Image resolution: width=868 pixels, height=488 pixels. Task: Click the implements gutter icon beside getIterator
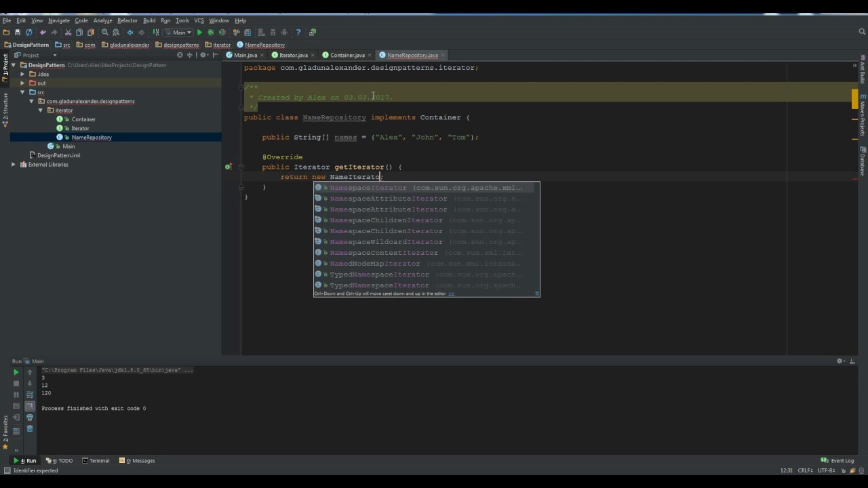(x=229, y=167)
